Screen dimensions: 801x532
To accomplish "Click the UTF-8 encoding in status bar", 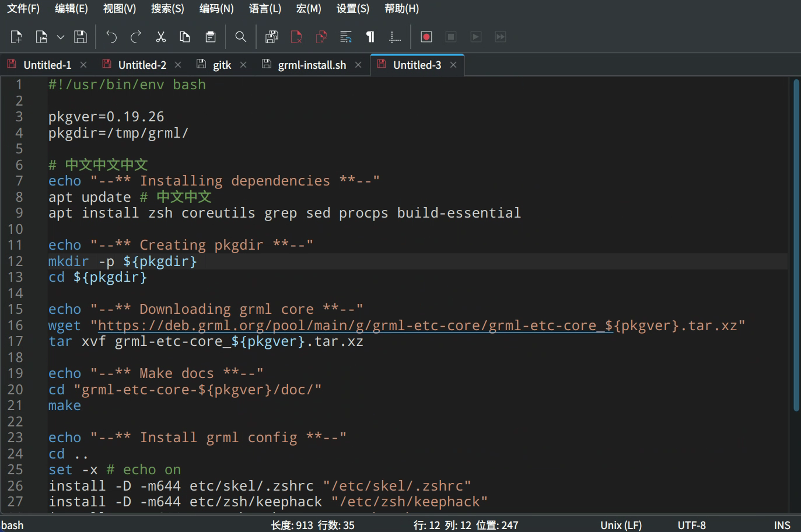I will tap(691, 525).
